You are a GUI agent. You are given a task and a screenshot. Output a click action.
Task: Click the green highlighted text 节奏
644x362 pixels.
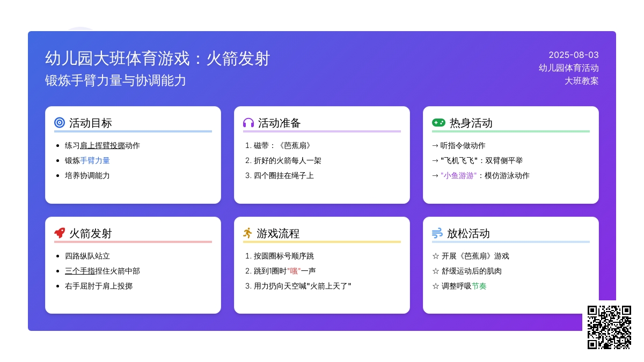click(479, 286)
